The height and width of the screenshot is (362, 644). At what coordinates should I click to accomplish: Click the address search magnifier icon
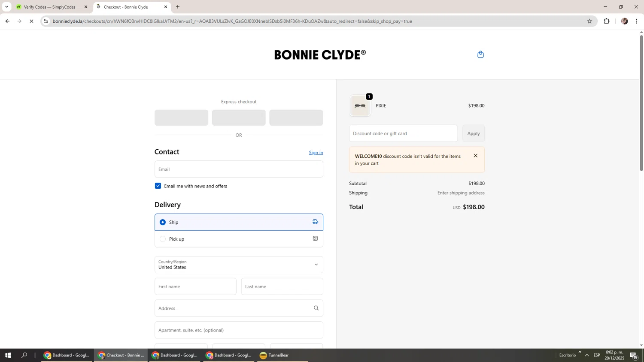click(x=316, y=308)
